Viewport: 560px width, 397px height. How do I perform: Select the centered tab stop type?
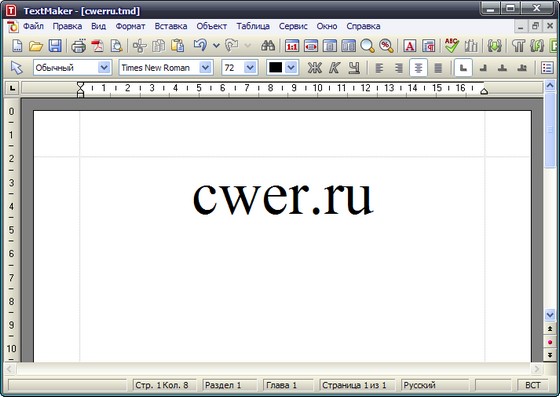click(x=502, y=67)
